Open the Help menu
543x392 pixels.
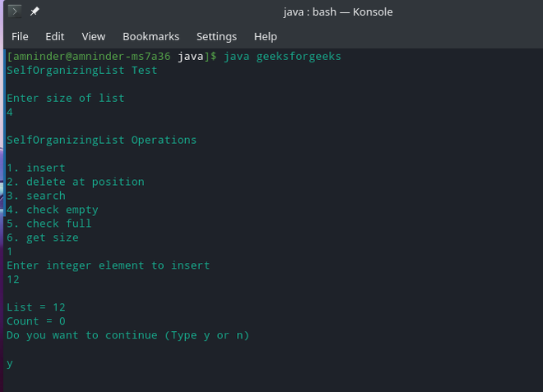(x=266, y=36)
